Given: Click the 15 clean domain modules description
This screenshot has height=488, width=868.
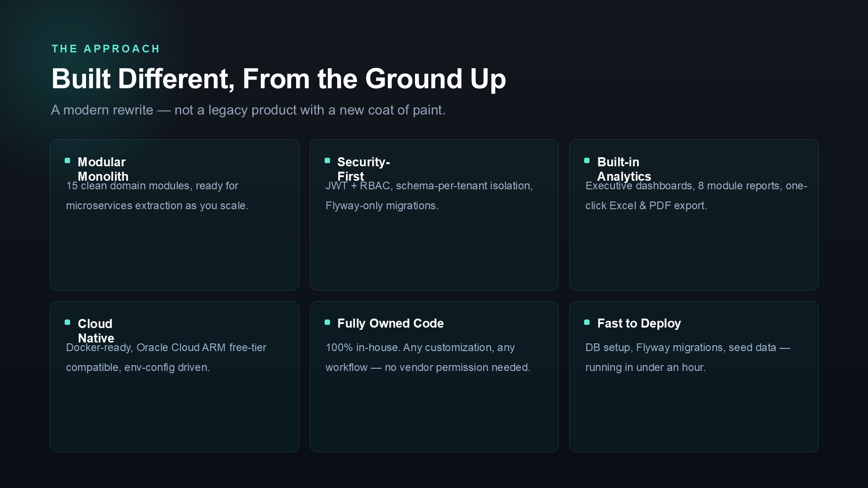Looking at the screenshot, I should pos(157,196).
